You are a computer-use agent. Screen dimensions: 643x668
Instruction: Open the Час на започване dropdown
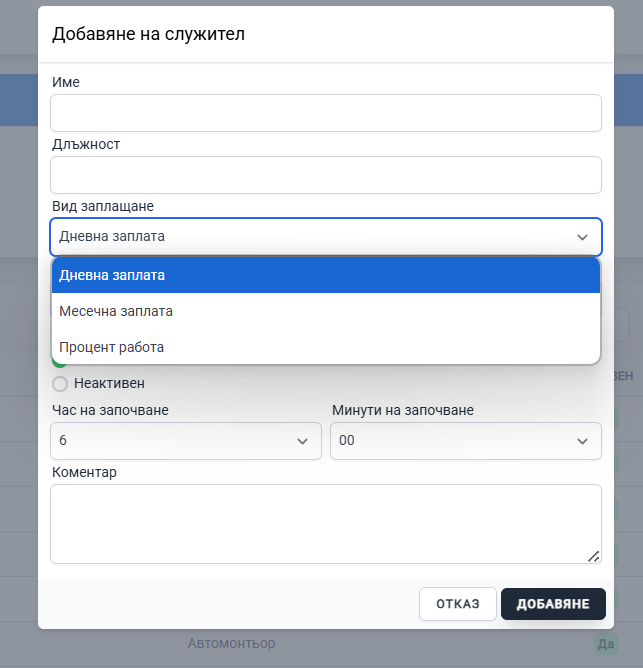pyautogui.click(x=185, y=441)
